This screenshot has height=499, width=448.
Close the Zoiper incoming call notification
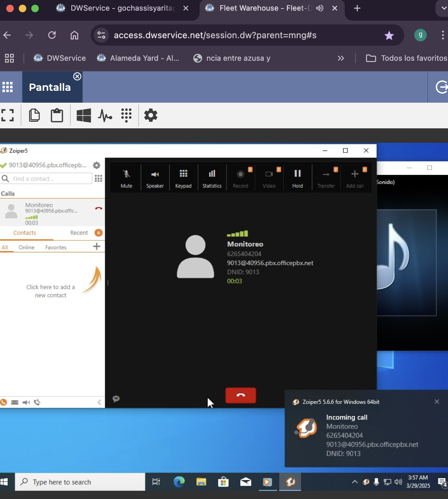[437, 401]
